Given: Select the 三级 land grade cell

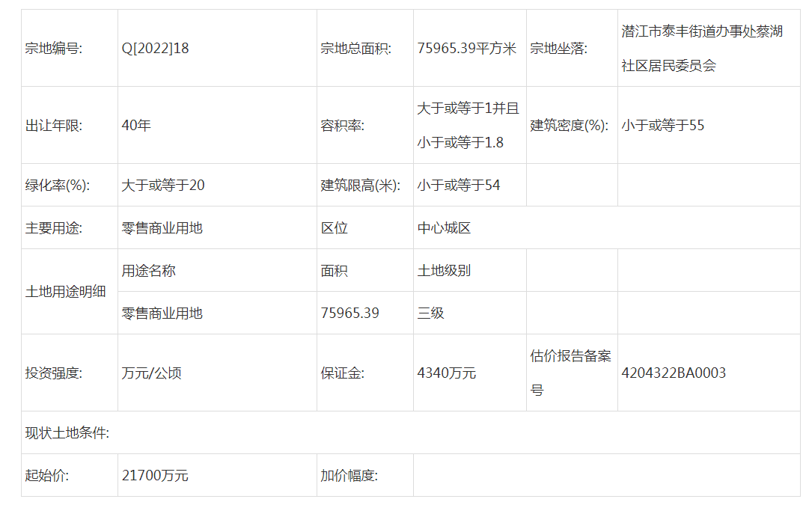Looking at the screenshot, I should pyautogui.click(x=430, y=313).
